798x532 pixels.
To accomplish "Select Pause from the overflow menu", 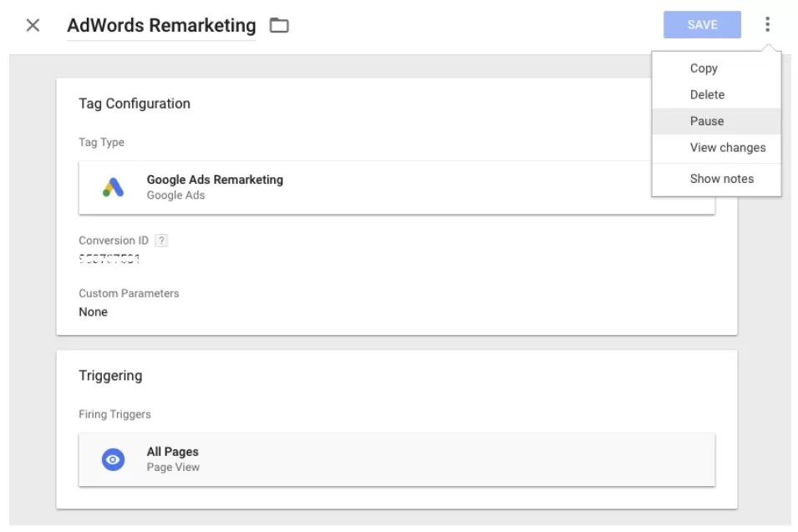I will 705,121.
